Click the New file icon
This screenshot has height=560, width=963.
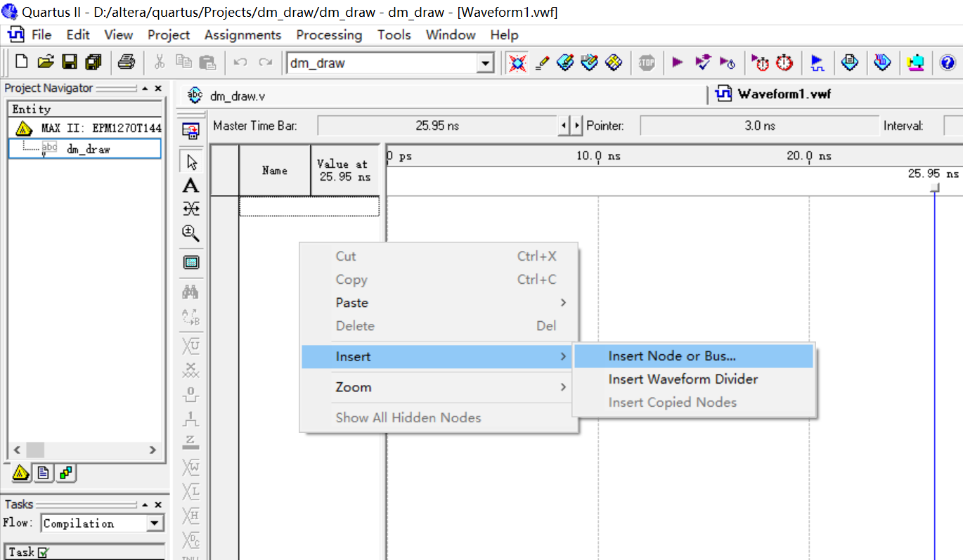pos(21,63)
